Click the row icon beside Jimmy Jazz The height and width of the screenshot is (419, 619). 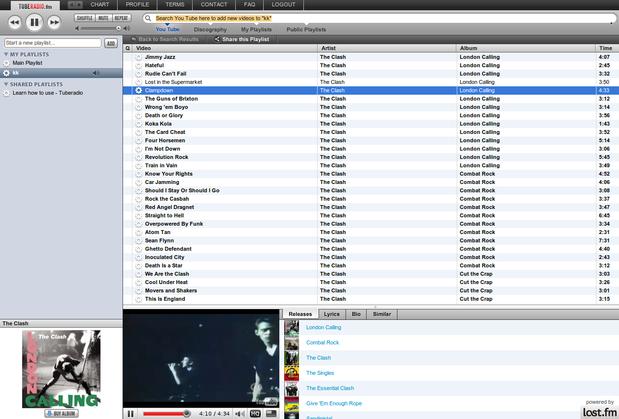pos(139,57)
